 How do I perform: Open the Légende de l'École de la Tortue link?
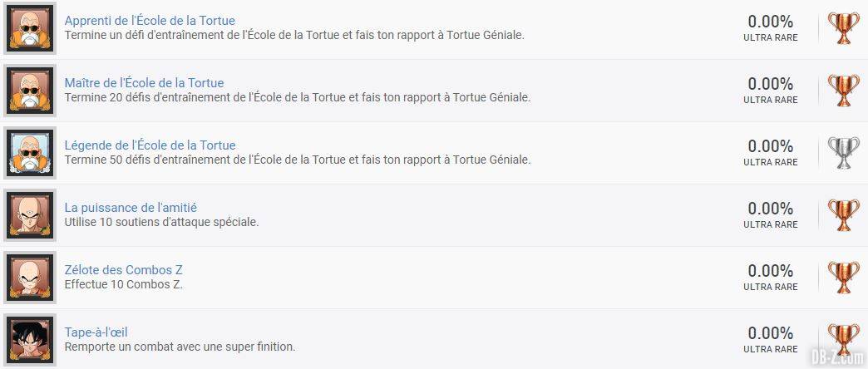tap(150, 145)
